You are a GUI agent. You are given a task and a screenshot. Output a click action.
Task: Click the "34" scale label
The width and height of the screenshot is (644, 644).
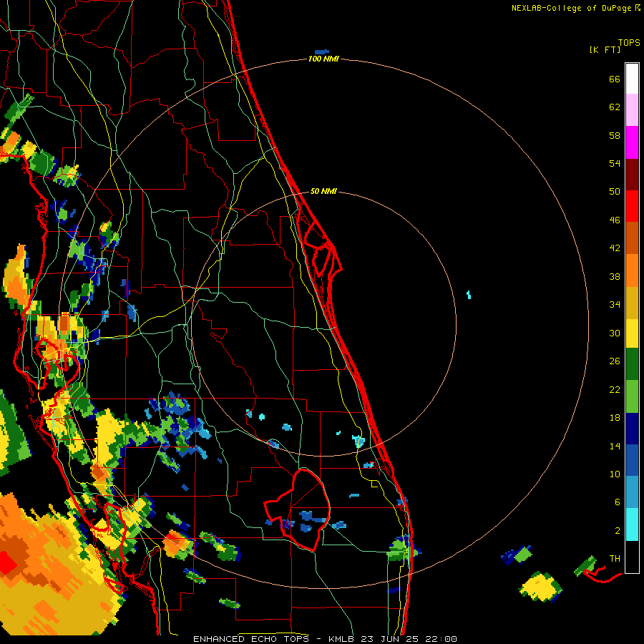(615, 305)
